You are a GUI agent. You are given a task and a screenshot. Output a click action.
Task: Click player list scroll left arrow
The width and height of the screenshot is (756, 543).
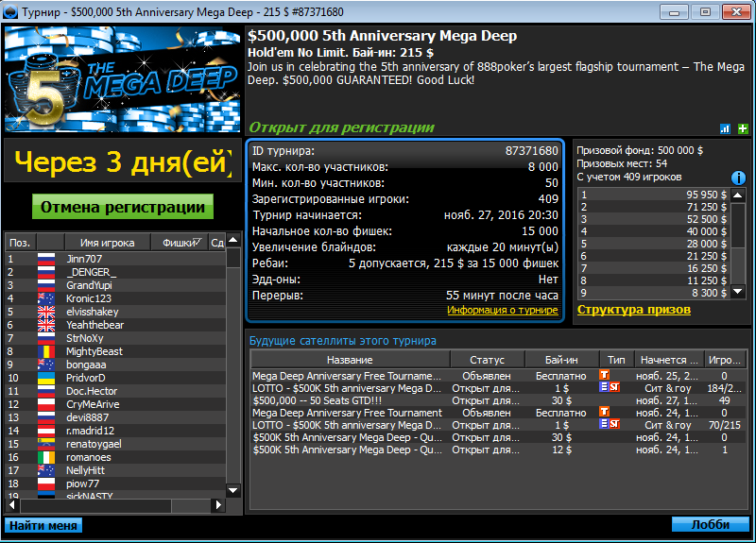12,505
